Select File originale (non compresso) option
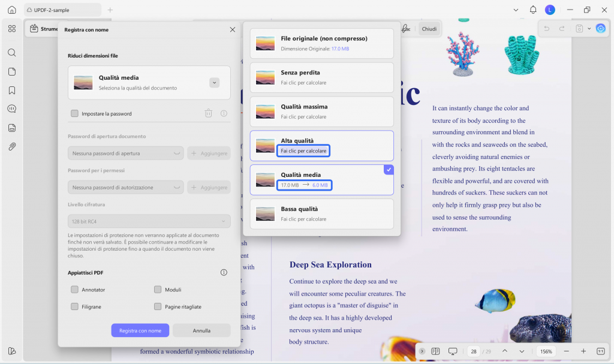The image size is (614, 364). pyautogui.click(x=321, y=44)
